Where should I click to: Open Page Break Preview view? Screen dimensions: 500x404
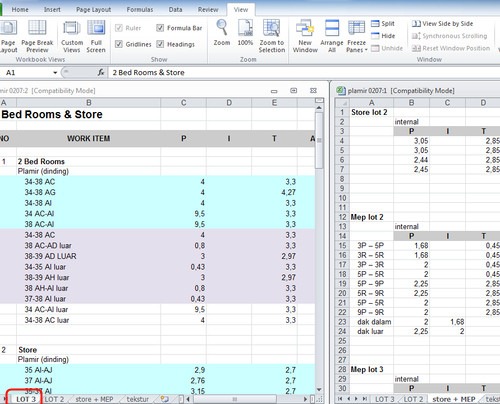pos(37,36)
